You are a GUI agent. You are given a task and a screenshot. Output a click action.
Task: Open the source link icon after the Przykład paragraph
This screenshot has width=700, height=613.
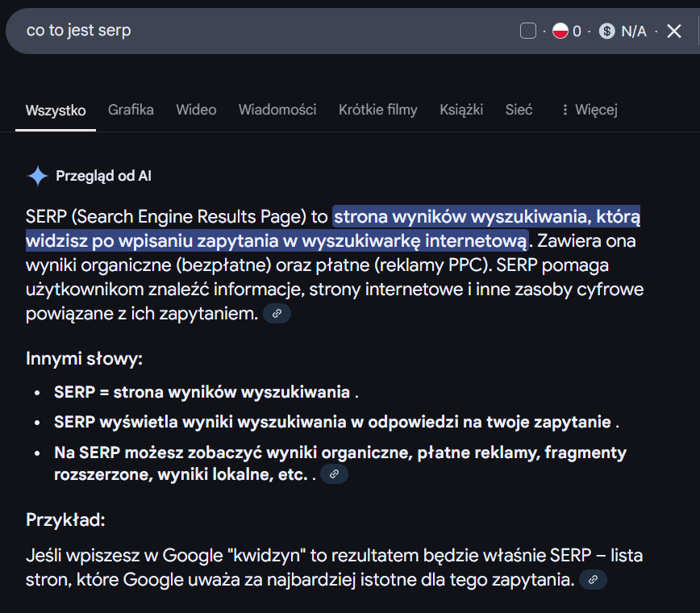coord(593,579)
